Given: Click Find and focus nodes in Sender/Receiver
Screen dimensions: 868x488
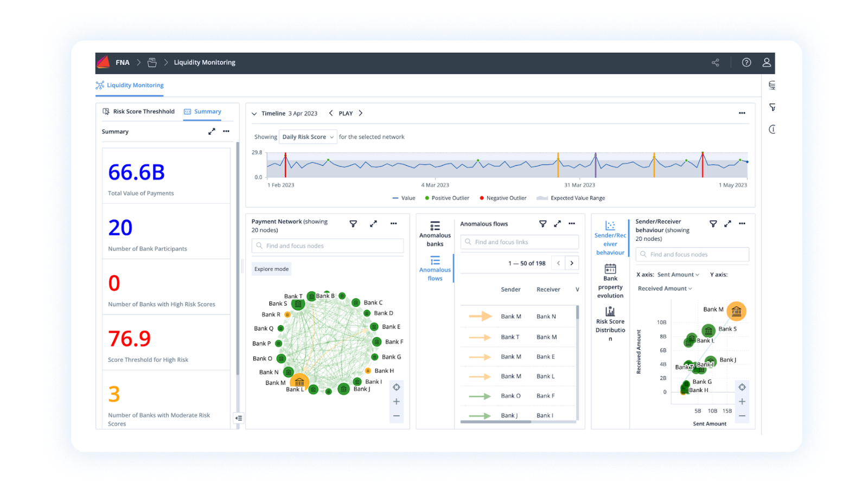Looking at the screenshot, I should point(692,254).
